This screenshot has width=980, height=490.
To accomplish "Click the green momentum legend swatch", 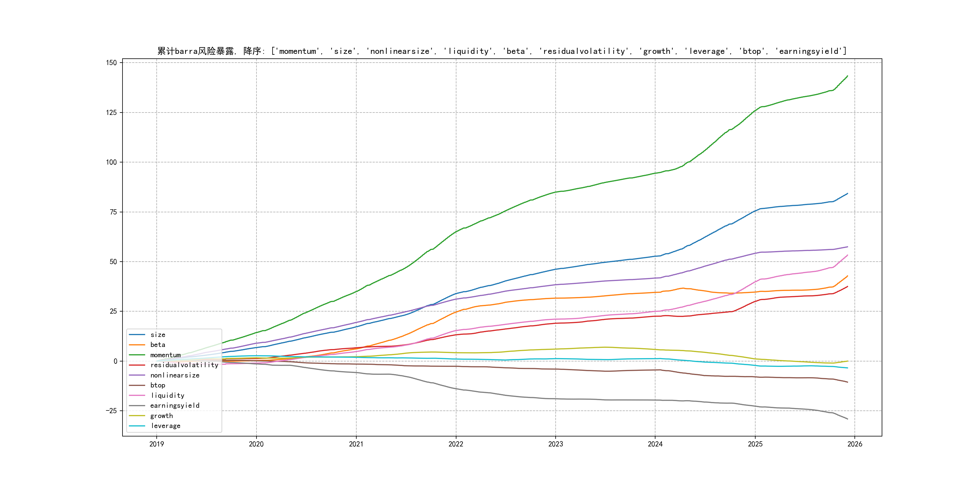I will pos(137,355).
